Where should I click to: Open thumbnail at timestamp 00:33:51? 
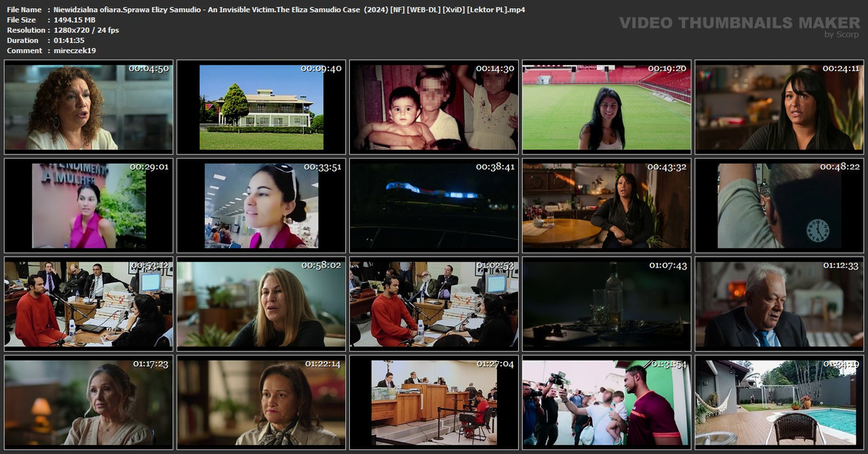[261, 205]
